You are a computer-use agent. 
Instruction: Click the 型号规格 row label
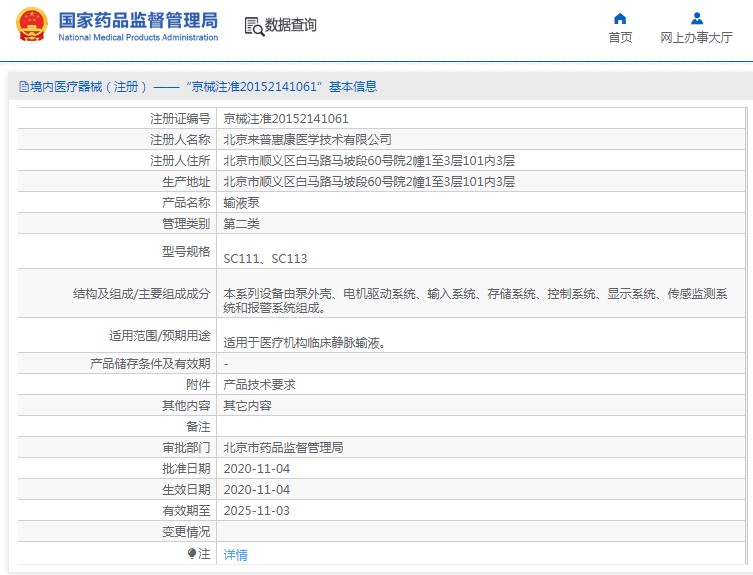186,251
